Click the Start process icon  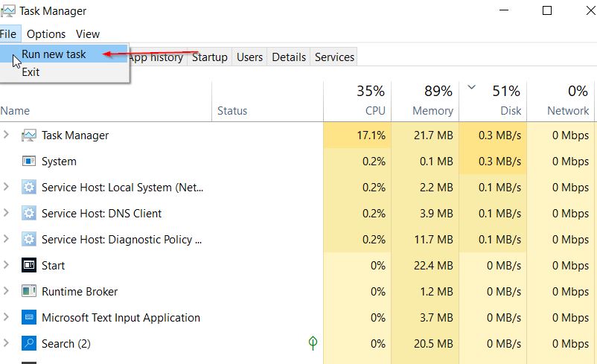point(29,265)
